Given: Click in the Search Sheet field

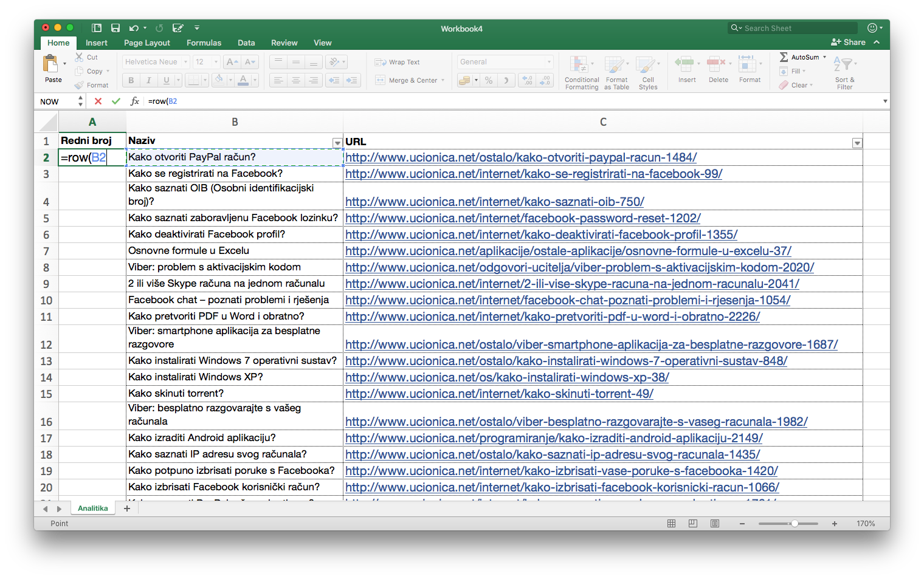Looking at the screenshot, I should click(796, 28).
